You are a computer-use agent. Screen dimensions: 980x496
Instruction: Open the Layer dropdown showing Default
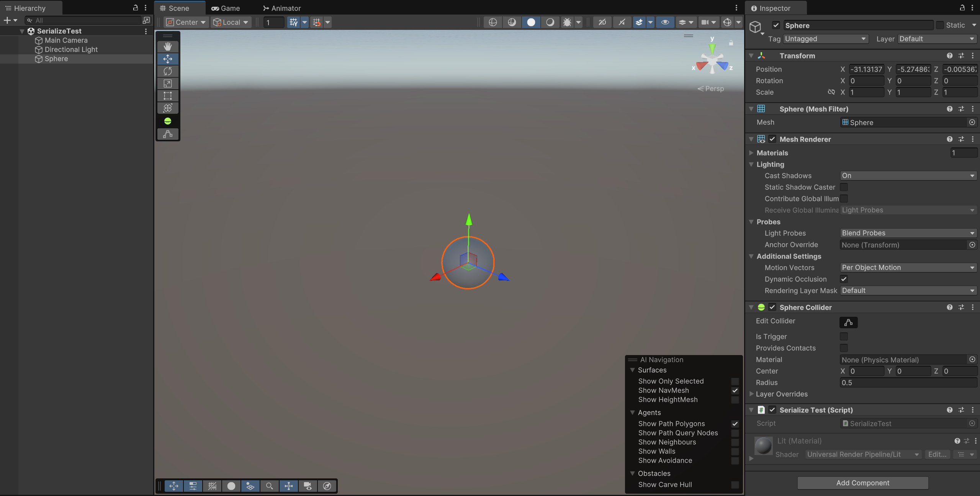[x=936, y=39]
